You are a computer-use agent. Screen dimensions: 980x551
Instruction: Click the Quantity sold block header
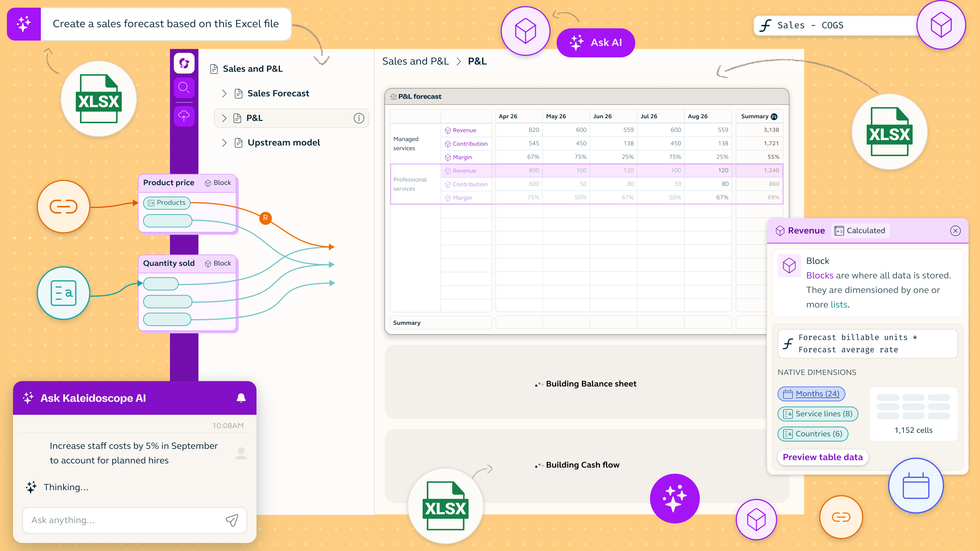(x=187, y=264)
